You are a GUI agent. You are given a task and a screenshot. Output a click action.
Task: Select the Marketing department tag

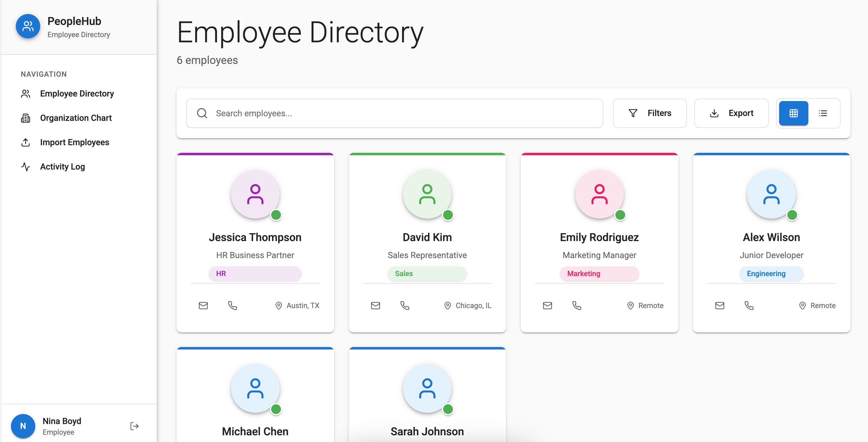point(599,273)
